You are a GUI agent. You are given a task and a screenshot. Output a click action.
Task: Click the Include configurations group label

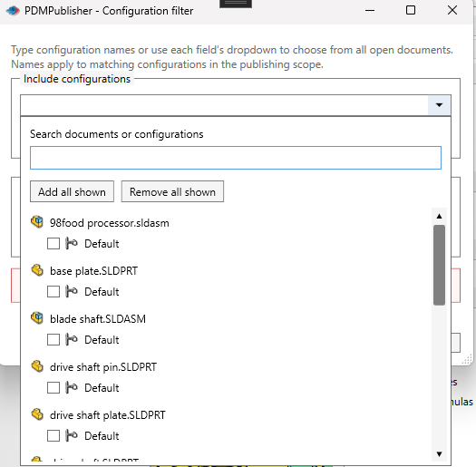(x=77, y=79)
